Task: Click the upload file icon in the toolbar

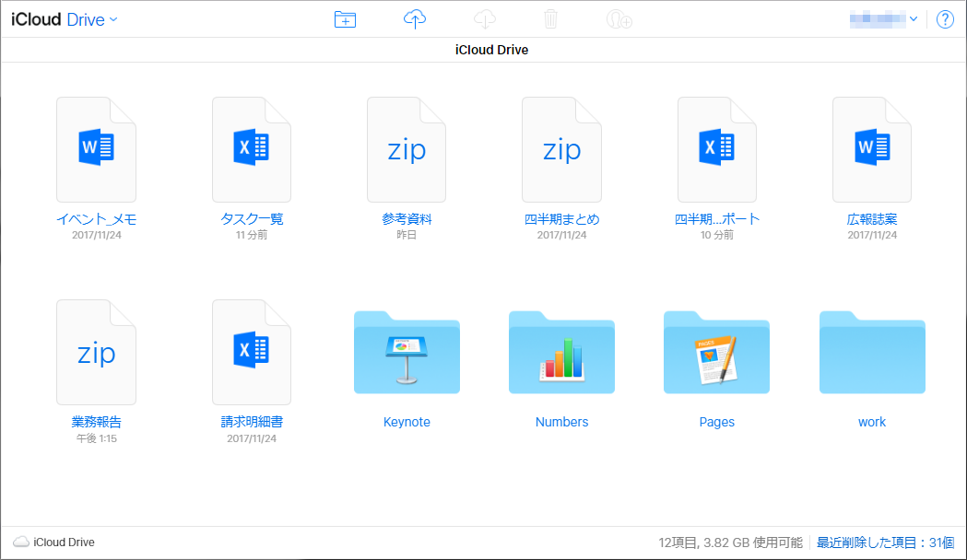Action: [x=414, y=18]
